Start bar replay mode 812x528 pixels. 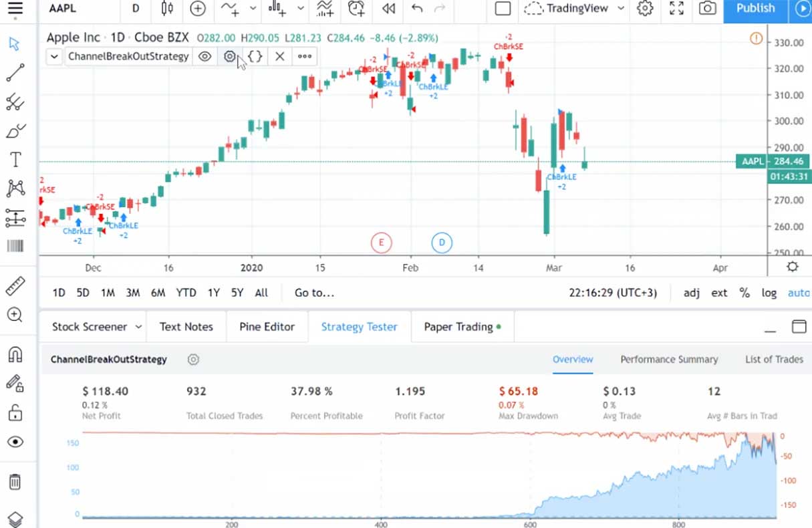pos(388,9)
